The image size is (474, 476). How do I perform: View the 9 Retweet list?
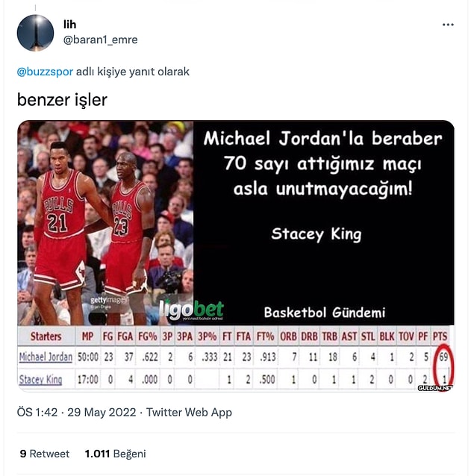(45, 454)
